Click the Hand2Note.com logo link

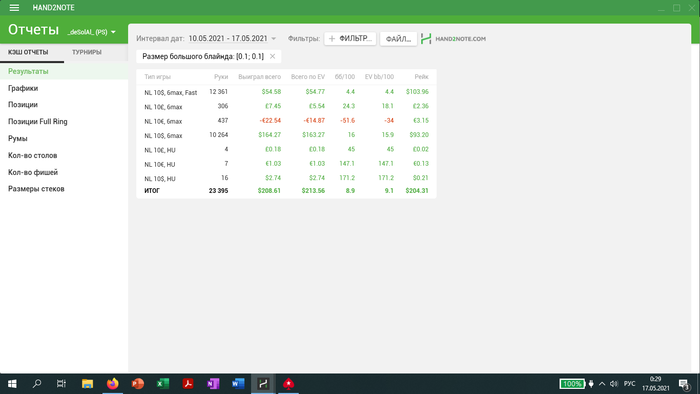tap(453, 39)
